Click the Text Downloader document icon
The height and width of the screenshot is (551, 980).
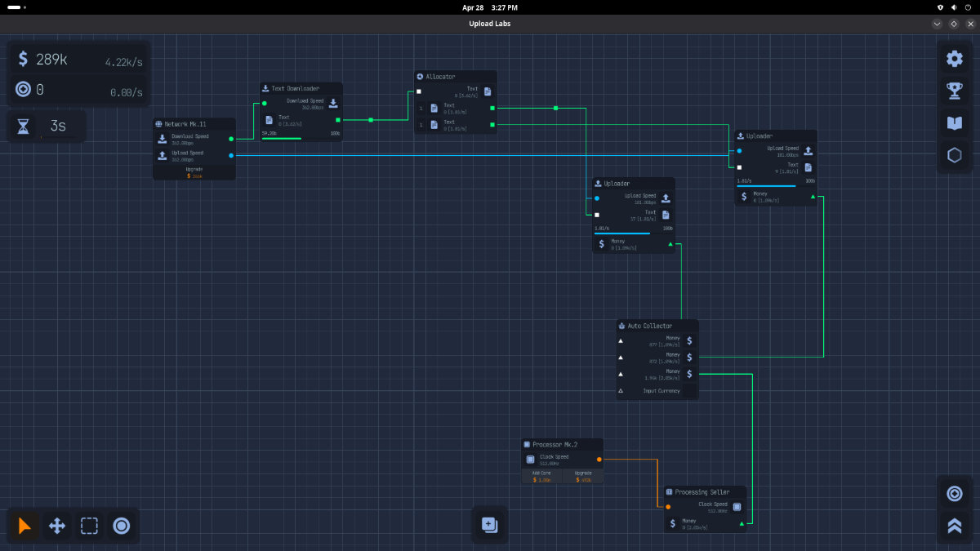269,119
